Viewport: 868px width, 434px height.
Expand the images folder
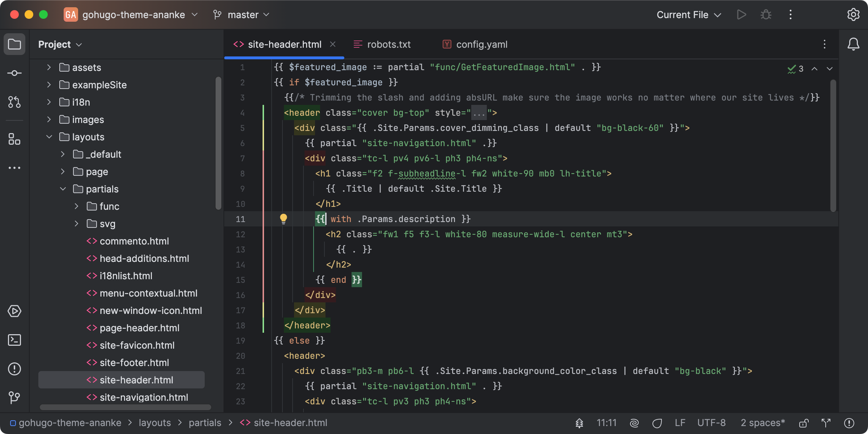coord(49,119)
